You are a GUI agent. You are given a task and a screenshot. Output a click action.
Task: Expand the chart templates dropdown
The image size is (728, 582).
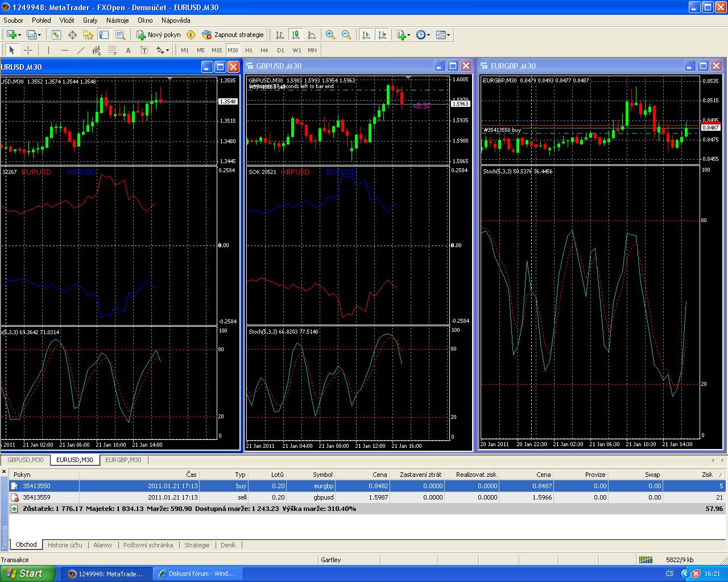point(442,35)
